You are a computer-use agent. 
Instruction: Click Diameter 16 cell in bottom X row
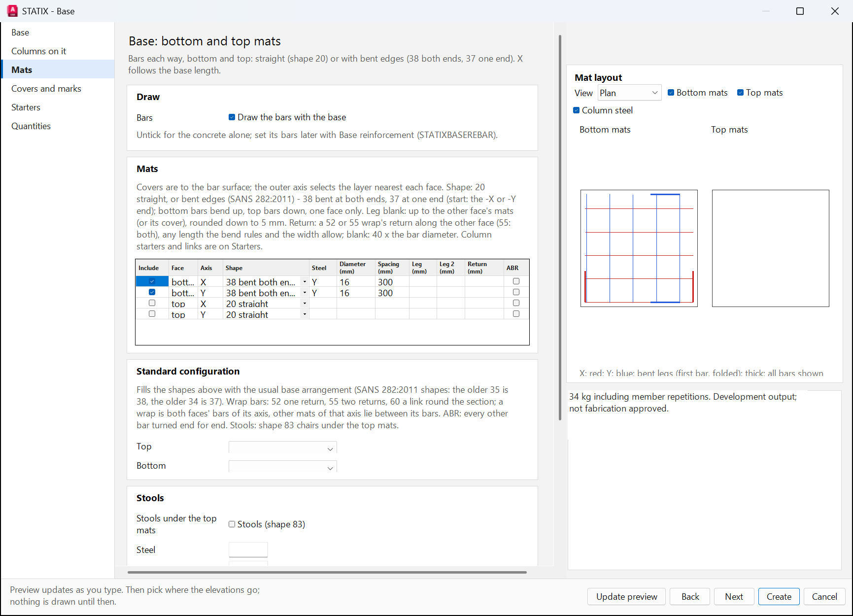pos(356,282)
